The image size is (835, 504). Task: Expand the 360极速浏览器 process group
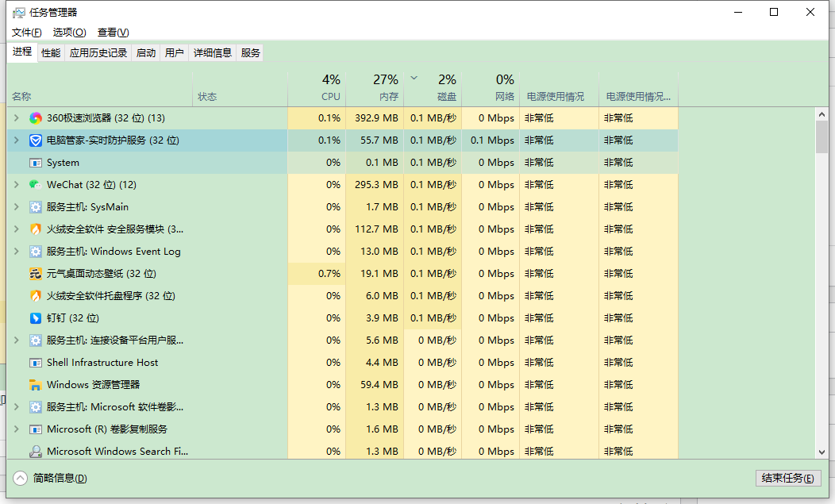click(x=16, y=118)
